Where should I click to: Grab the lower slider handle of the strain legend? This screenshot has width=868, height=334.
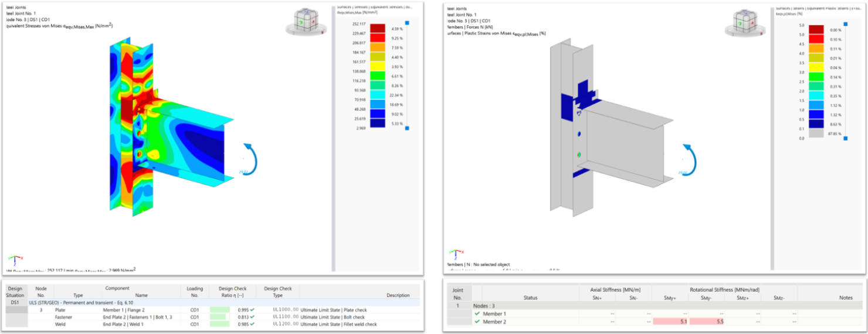point(845,139)
